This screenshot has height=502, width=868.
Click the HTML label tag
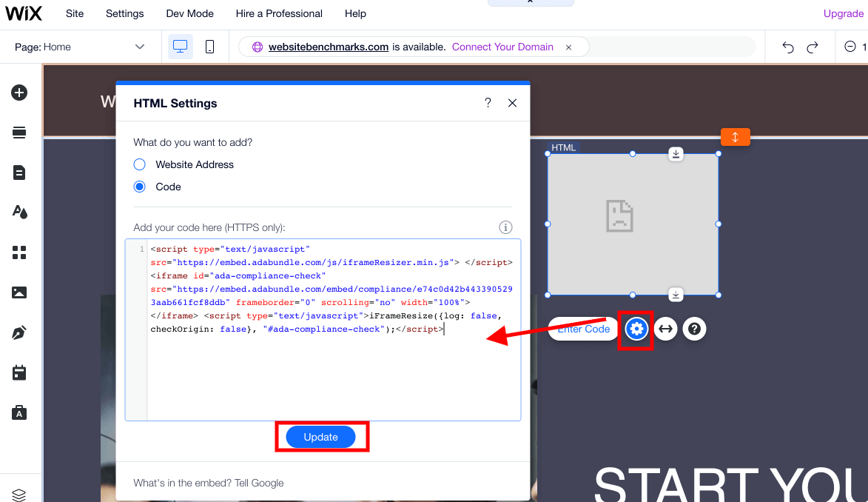pos(564,148)
